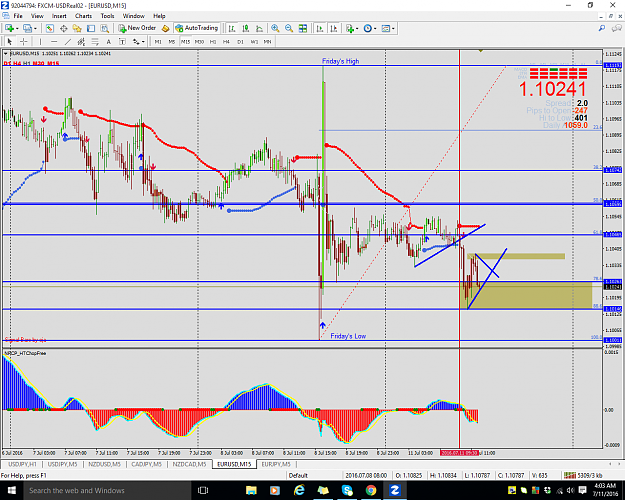Screen dimensions: 625x500
Task: Open the Insert menu
Action: (x=59, y=16)
